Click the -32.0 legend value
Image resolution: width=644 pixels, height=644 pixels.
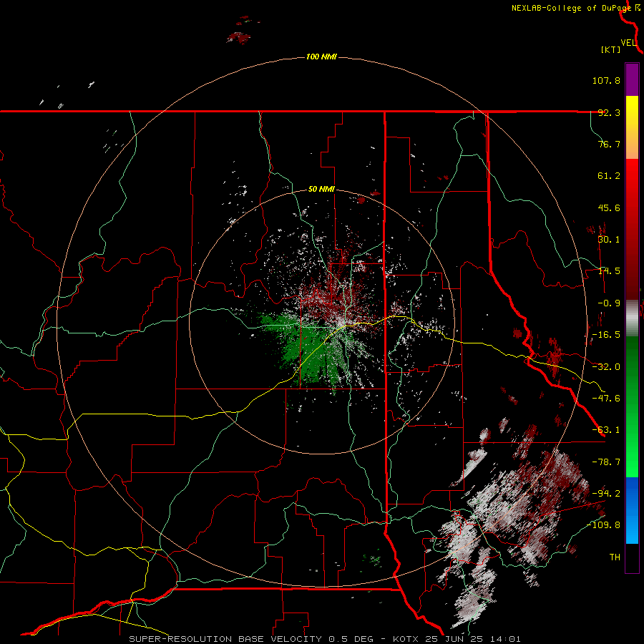coord(606,367)
